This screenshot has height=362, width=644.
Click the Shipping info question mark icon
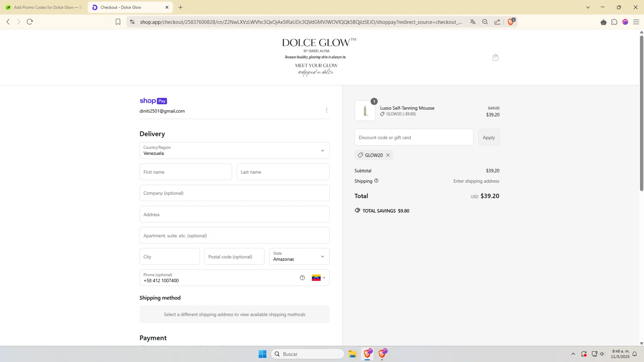click(x=376, y=181)
